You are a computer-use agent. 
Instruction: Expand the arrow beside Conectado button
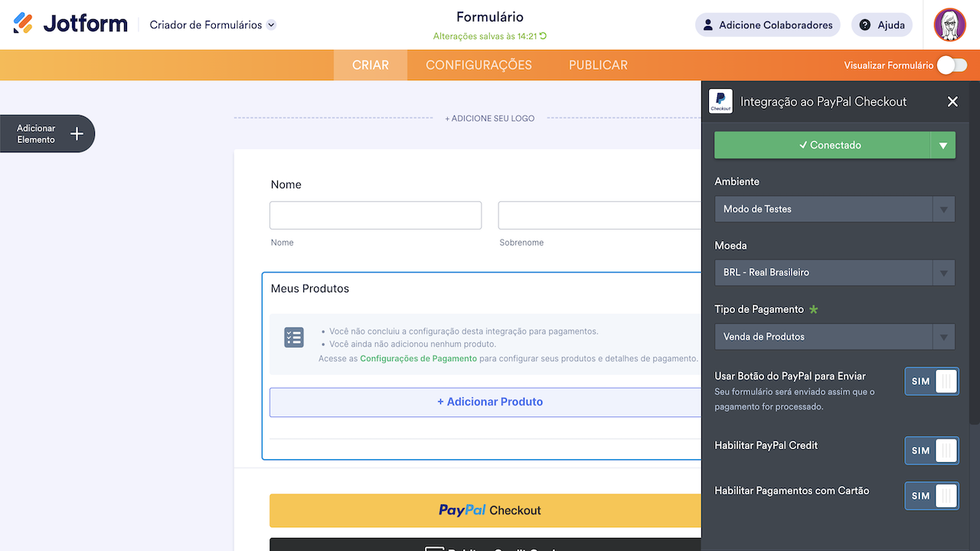click(943, 145)
